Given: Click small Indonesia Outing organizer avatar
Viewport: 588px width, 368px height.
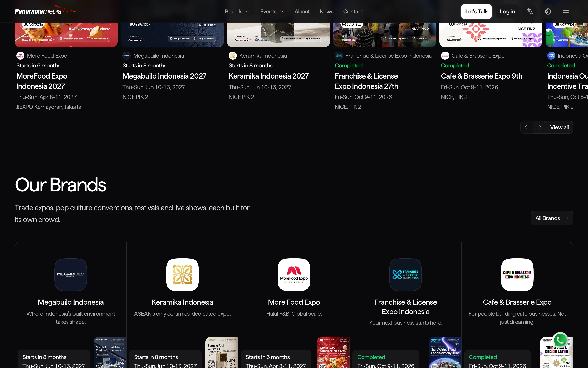Looking at the screenshot, I should (551, 56).
